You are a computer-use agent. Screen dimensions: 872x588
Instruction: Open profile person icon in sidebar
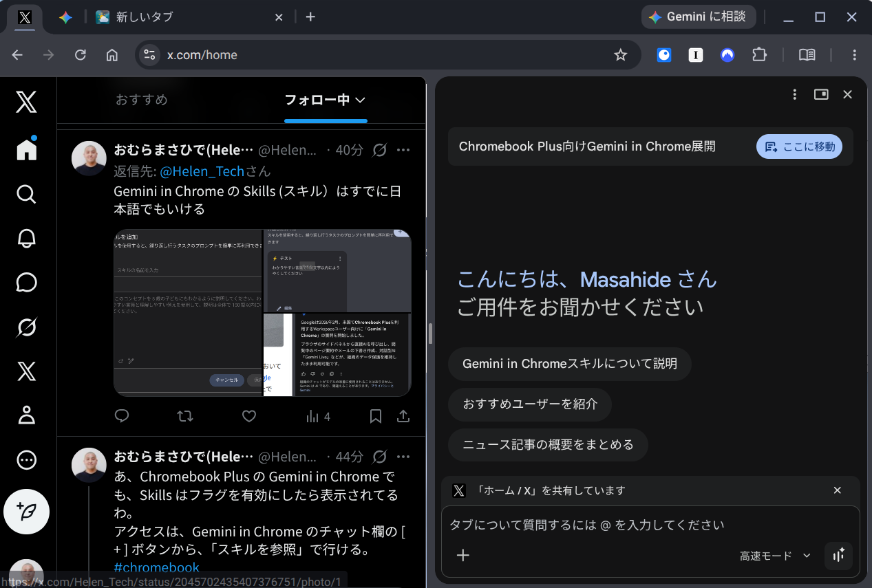(26, 415)
